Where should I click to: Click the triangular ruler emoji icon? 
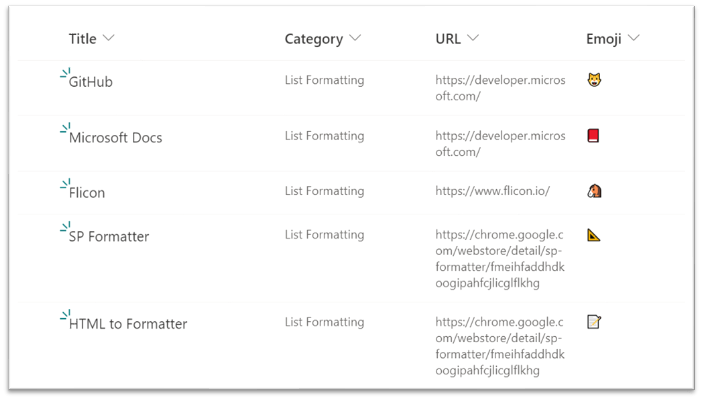tap(594, 235)
